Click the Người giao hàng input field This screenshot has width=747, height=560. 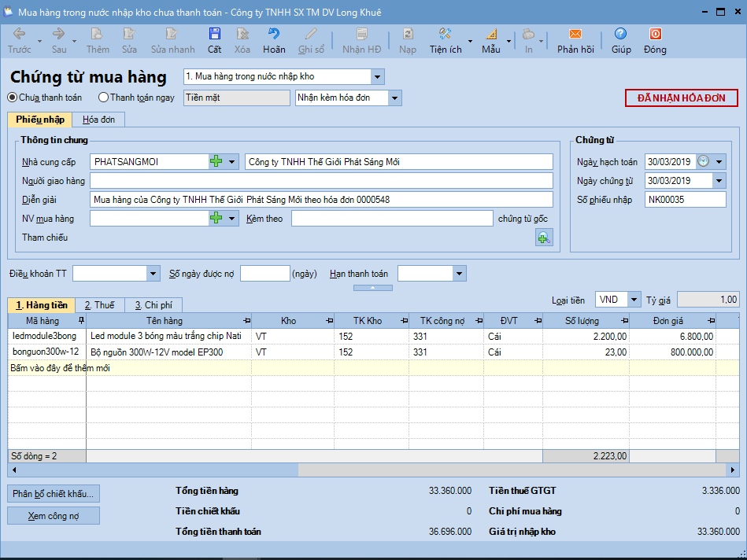(321, 181)
